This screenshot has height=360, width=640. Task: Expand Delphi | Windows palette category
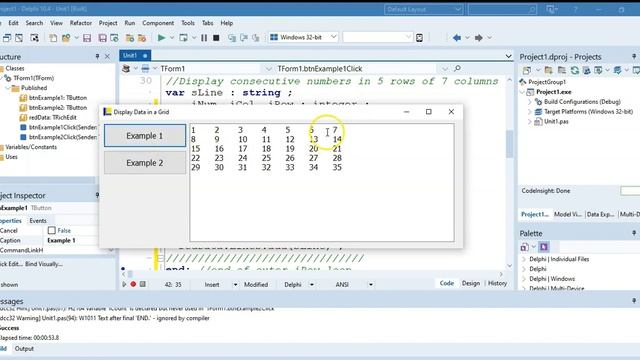click(524, 279)
